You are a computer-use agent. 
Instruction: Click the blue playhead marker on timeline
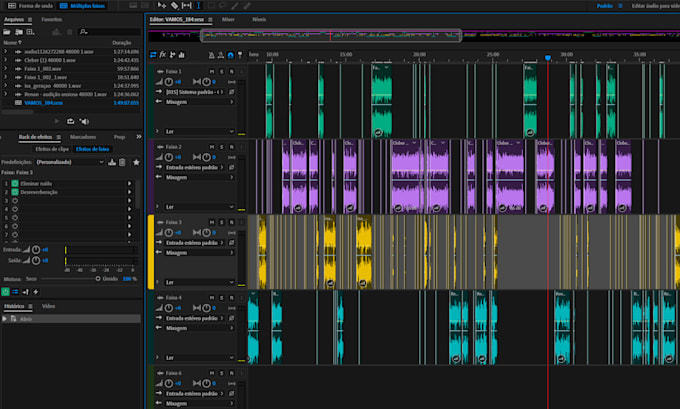pos(548,58)
